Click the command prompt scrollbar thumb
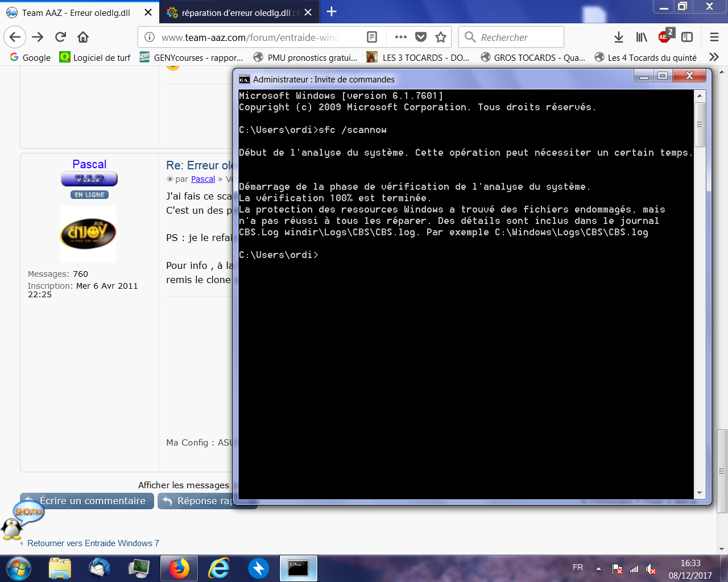The height and width of the screenshot is (582, 728). pyautogui.click(x=700, y=125)
